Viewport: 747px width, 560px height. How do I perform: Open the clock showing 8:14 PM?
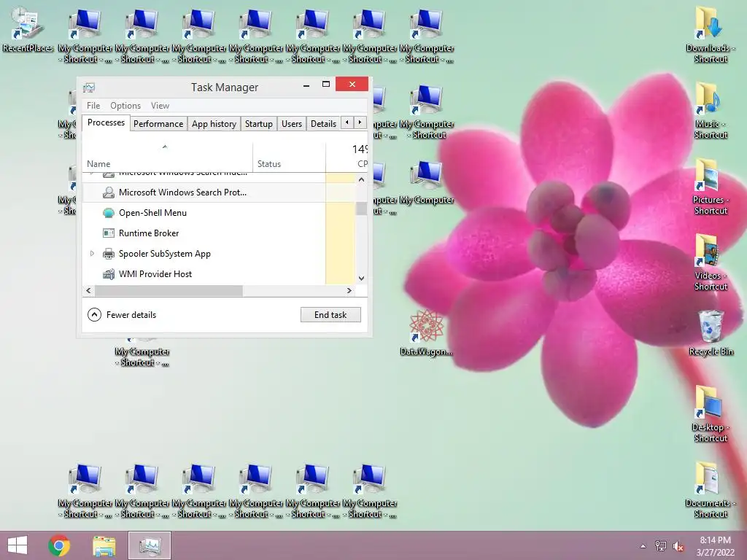point(716,546)
